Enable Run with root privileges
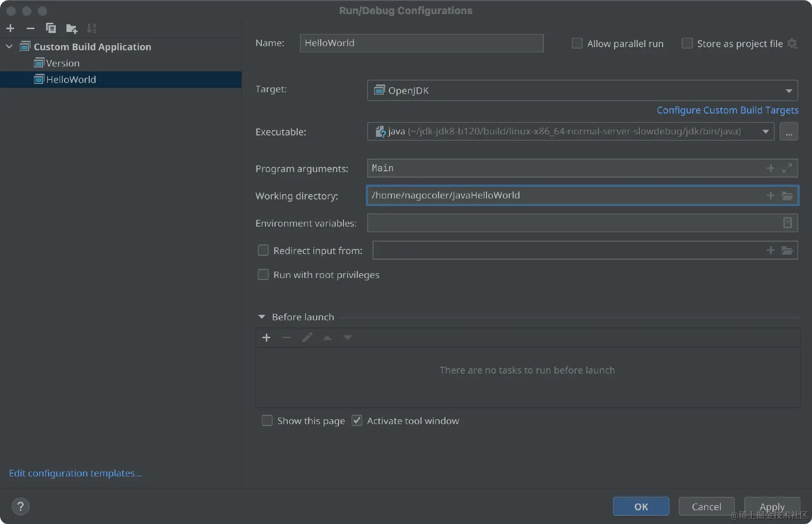The width and height of the screenshot is (812, 524). click(263, 275)
